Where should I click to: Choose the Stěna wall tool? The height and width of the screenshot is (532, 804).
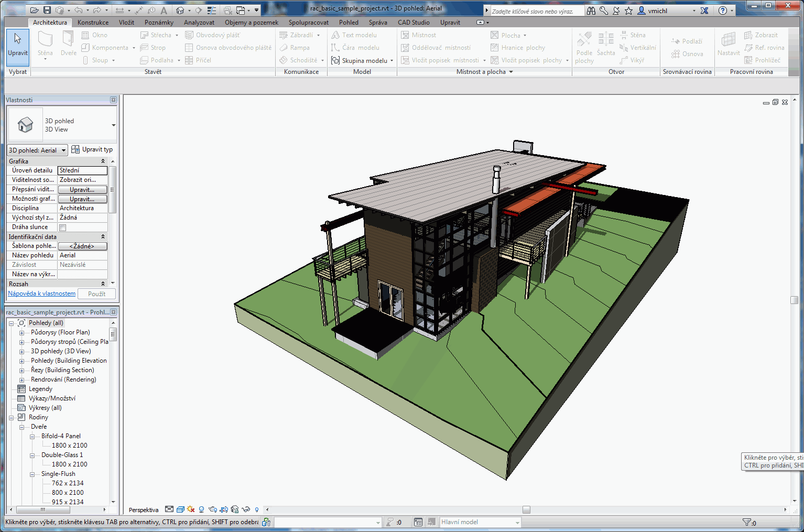[x=45, y=45]
